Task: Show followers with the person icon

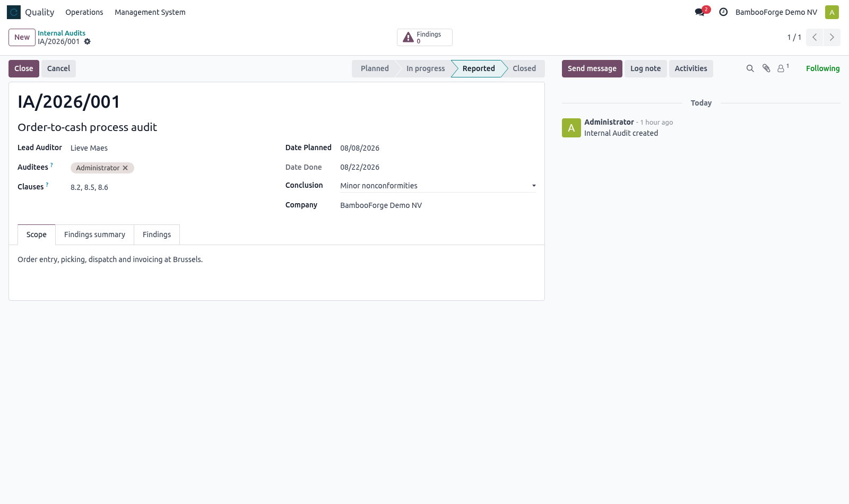Action: click(x=783, y=68)
